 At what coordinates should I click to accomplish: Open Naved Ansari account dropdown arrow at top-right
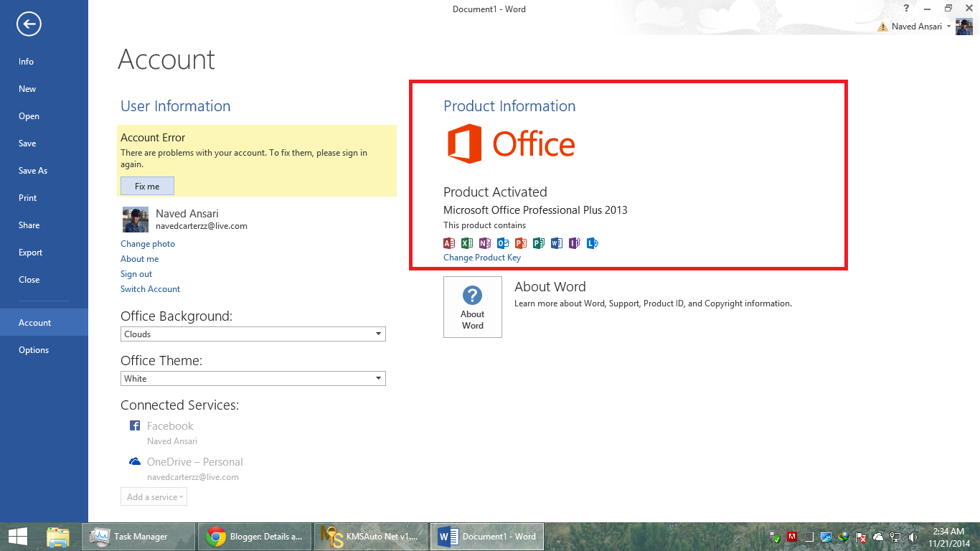tap(948, 27)
